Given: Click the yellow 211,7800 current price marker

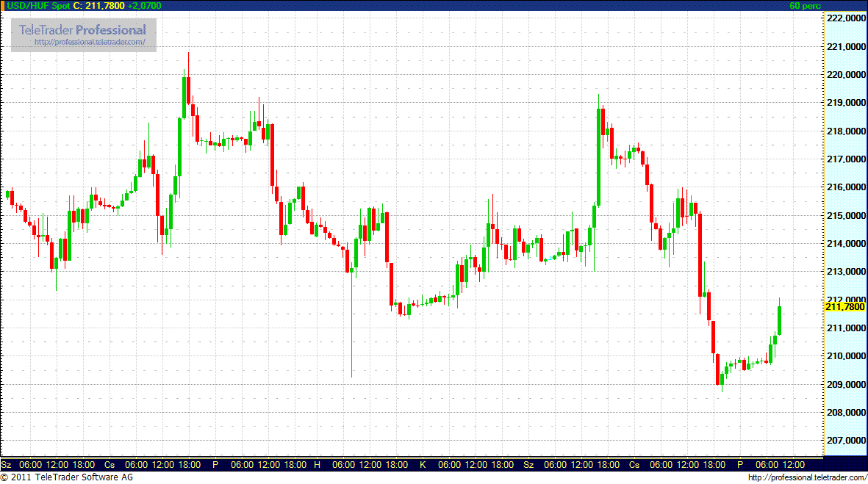Looking at the screenshot, I should tap(845, 306).
